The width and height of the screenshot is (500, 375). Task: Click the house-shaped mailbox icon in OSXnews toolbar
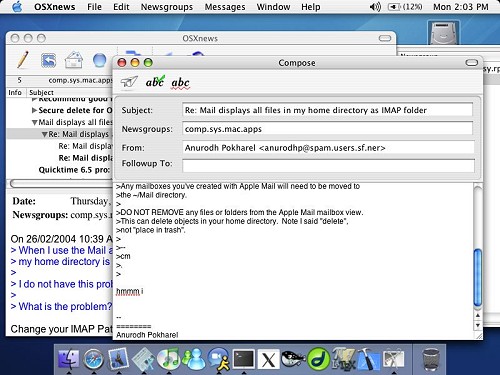click(74, 60)
